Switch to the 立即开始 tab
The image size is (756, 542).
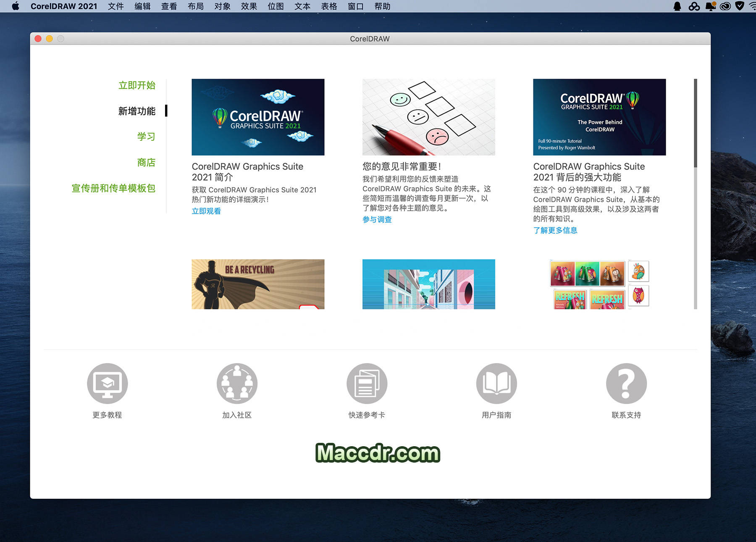click(137, 85)
